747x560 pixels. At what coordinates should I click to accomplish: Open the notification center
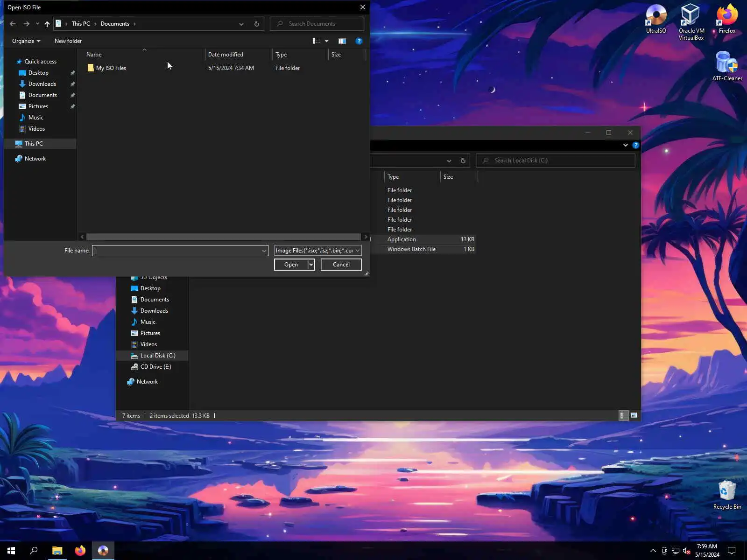[x=732, y=551]
